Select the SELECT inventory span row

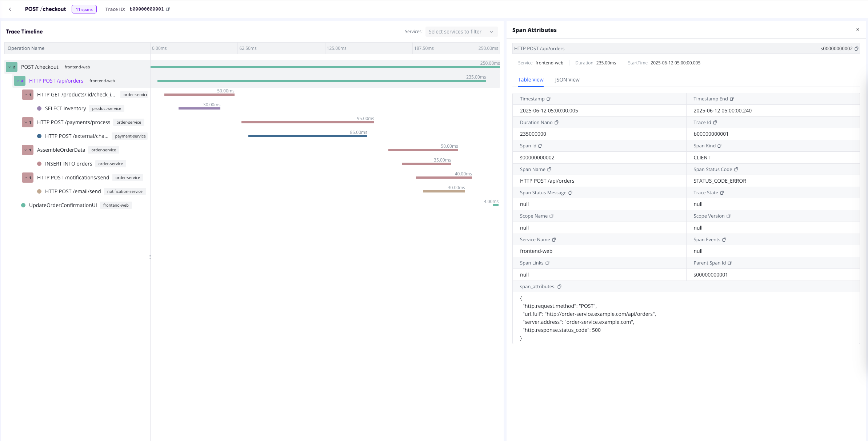65,108
